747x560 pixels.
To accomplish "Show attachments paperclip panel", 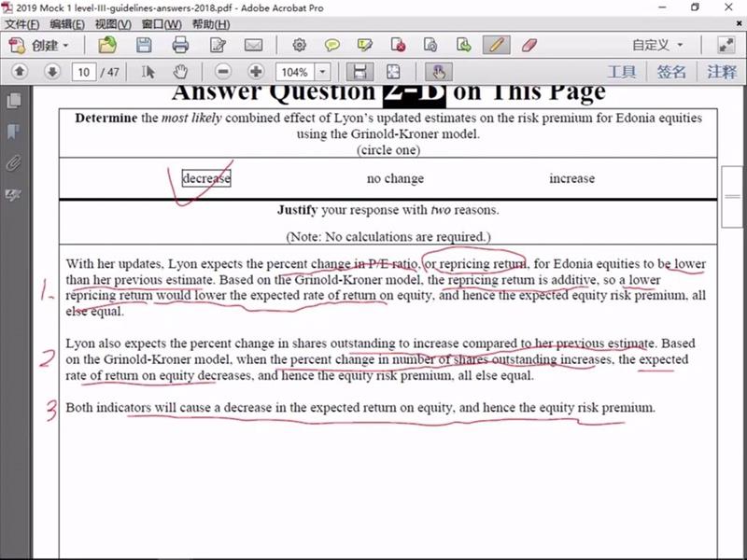I will pos(14,162).
